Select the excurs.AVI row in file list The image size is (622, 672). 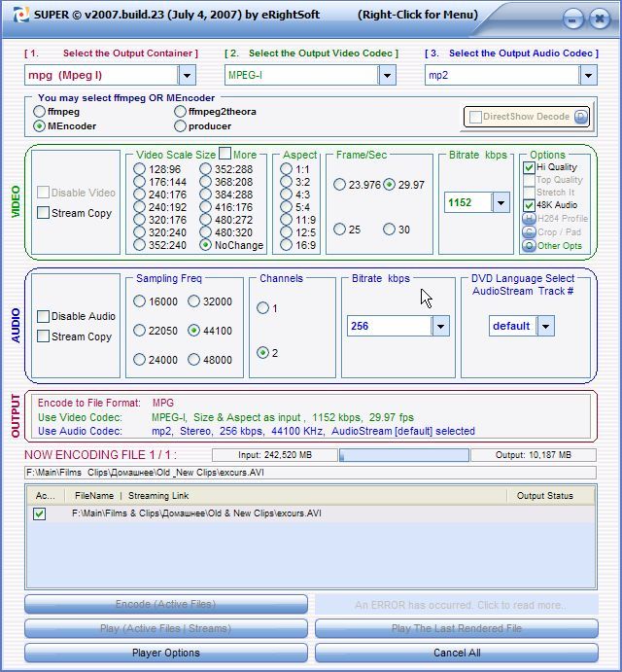coord(311,513)
